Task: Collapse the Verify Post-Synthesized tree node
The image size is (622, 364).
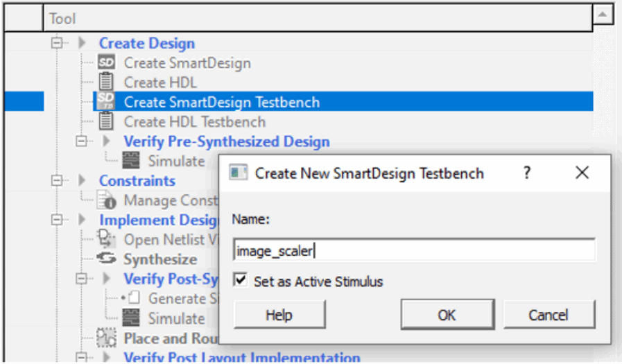Action: point(81,278)
